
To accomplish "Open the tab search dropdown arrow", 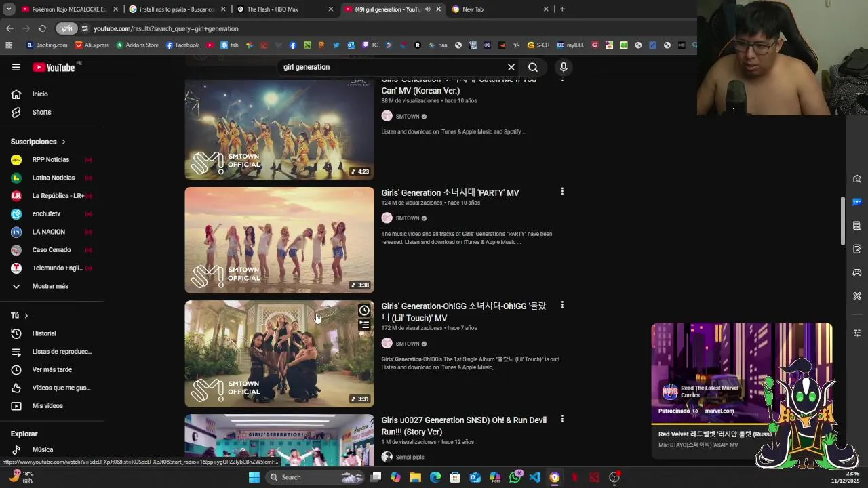I will pos(9,9).
